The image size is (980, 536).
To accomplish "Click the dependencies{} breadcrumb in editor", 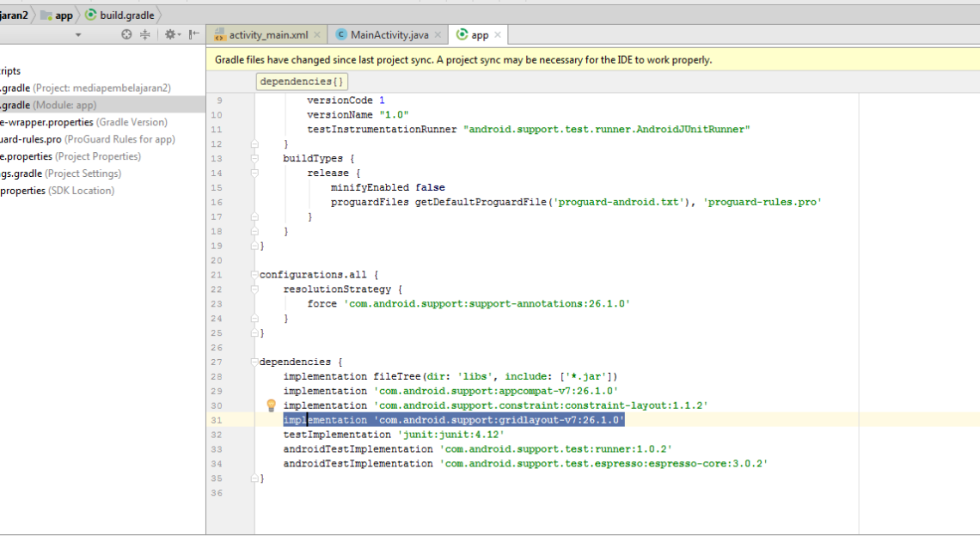I will tap(302, 81).
